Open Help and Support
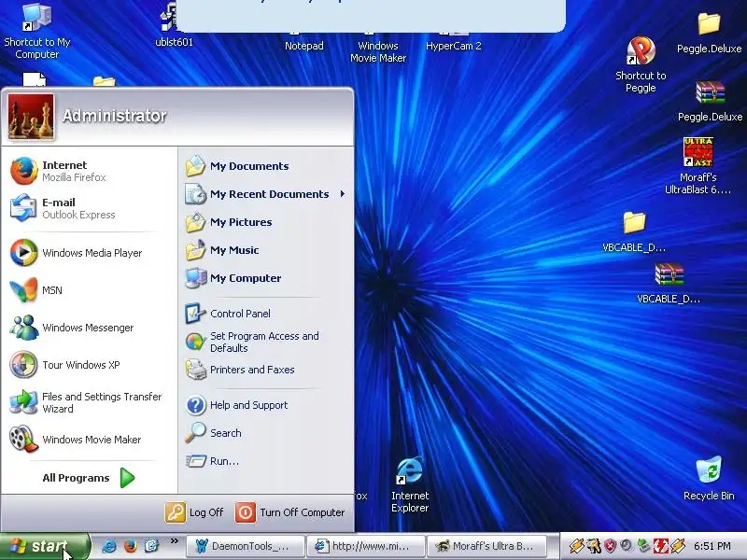Viewport: 747px width, 560px height. pos(265,405)
